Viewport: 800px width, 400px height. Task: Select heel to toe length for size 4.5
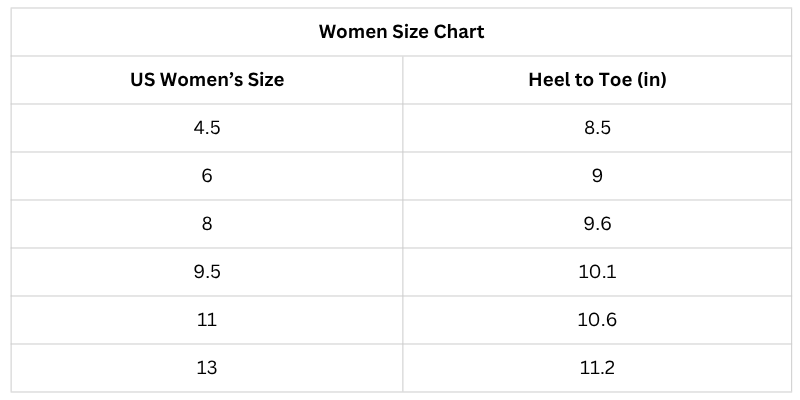tap(597, 128)
